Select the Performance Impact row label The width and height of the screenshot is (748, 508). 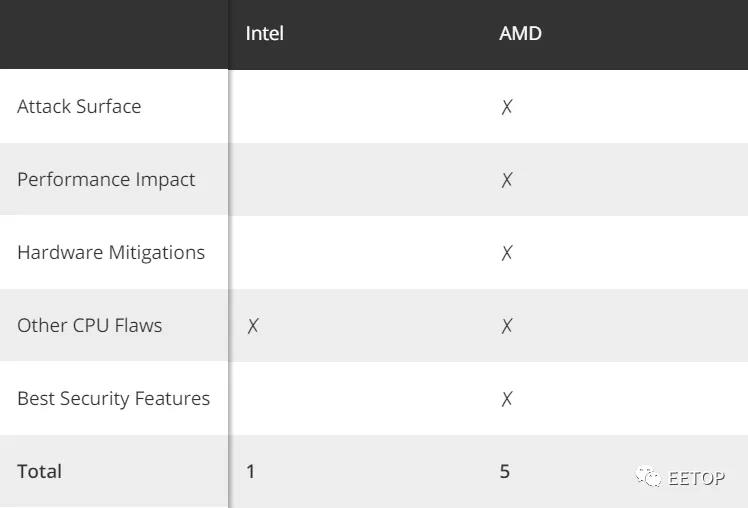106,180
